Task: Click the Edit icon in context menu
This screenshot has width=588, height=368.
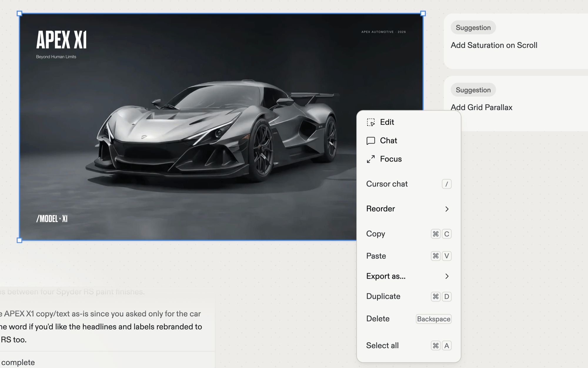Action: [x=371, y=122]
